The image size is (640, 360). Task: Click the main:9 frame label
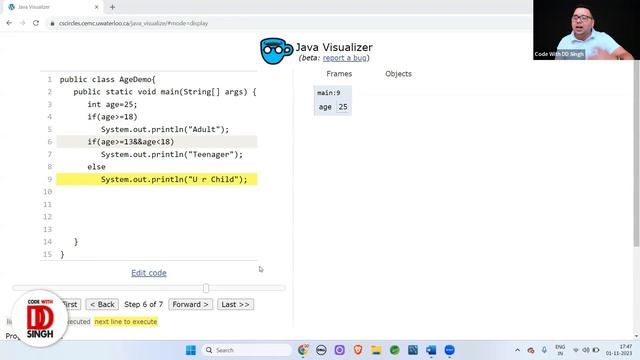(329, 93)
